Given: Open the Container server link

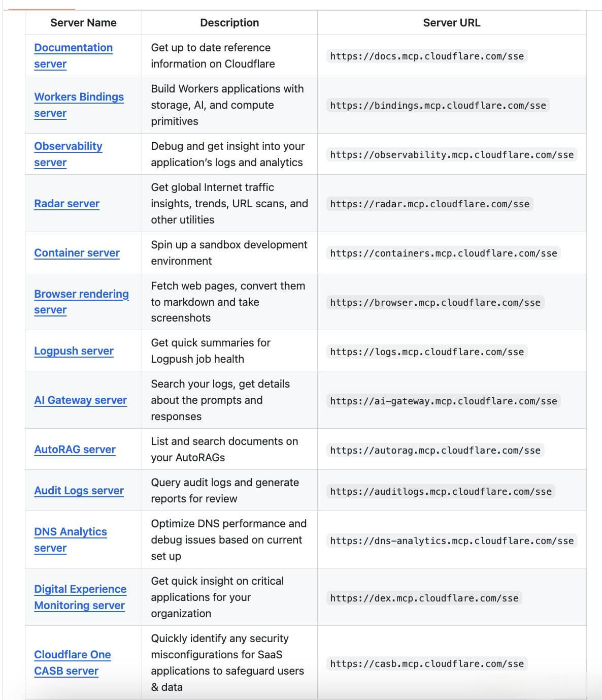Looking at the screenshot, I should 77,253.
